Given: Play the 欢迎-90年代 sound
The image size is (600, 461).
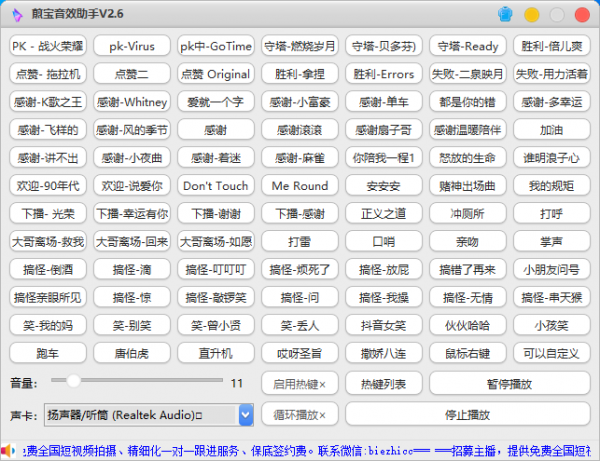Looking at the screenshot, I should click(x=48, y=186).
